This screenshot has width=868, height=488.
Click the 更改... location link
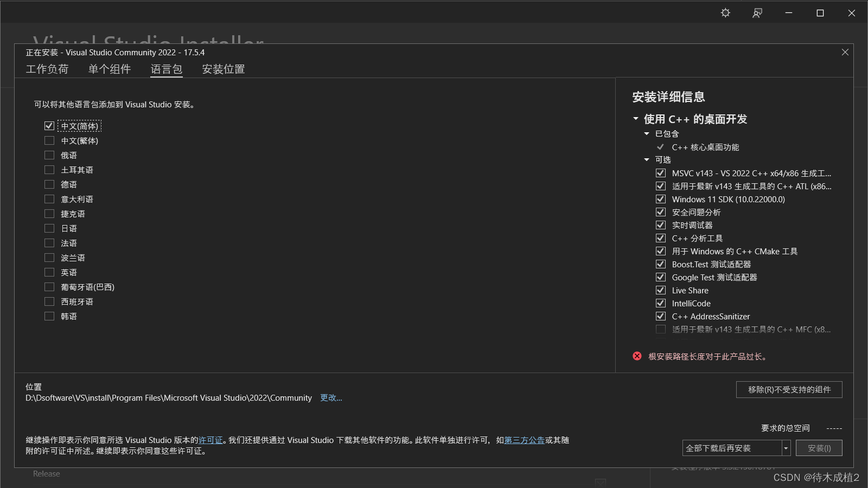(x=331, y=398)
